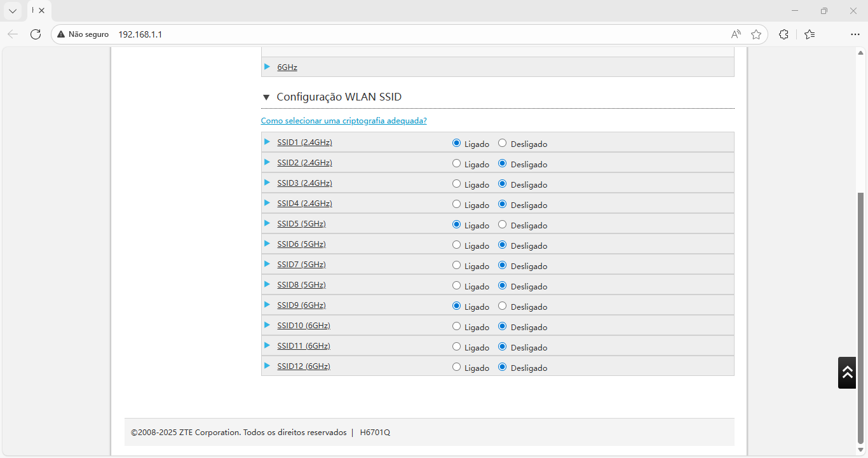Add page to favorites with star icon
The height and width of the screenshot is (458, 868).
[x=756, y=34]
